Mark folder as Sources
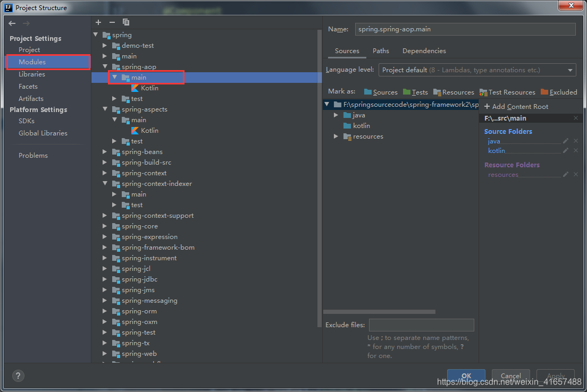This screenshot has height=392, width=587. pyautogui.click(x=381, y=92)
